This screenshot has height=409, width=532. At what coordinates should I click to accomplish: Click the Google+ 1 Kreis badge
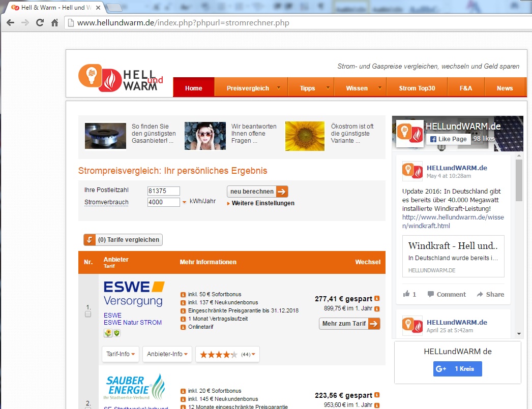[457, 369]
